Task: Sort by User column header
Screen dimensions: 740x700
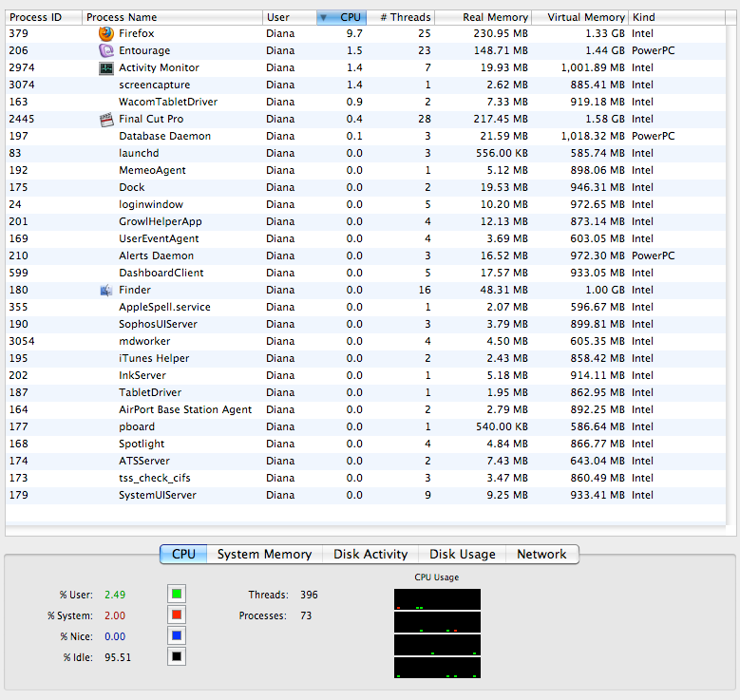Action: click(x=290, y=17)
